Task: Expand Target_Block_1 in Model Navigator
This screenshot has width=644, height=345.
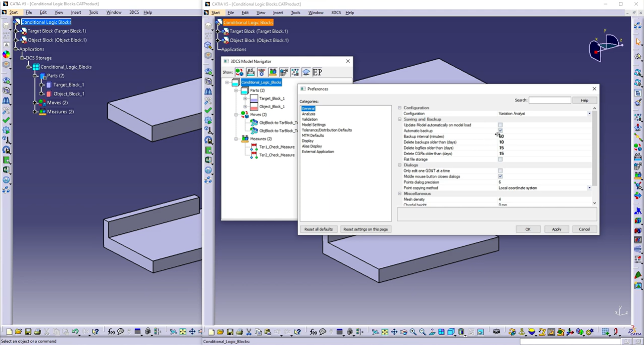Action: [245, 98]
